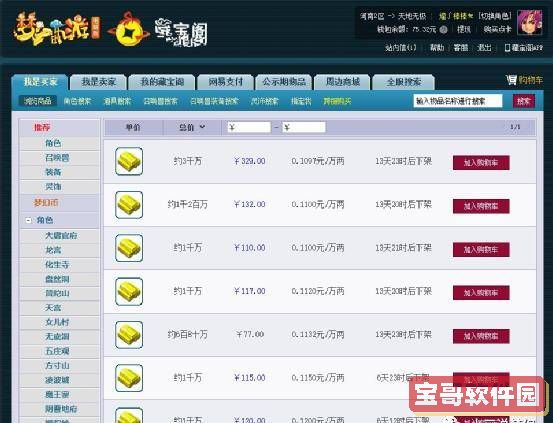Image resolution: width=553 pixels, height=423 pixels.
Task: Open the 周边商城 tab
Action: click(342, 82)
